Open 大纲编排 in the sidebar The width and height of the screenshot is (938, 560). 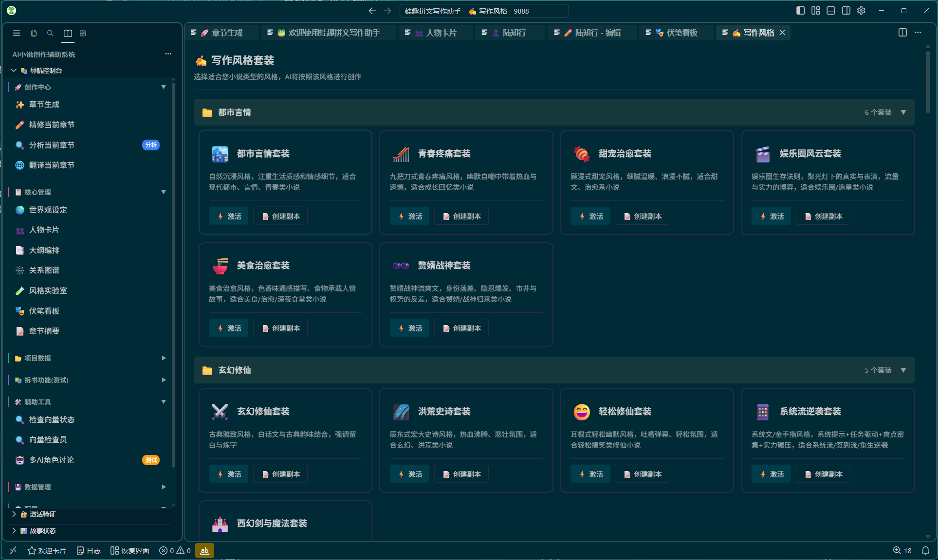pos(87,251)
